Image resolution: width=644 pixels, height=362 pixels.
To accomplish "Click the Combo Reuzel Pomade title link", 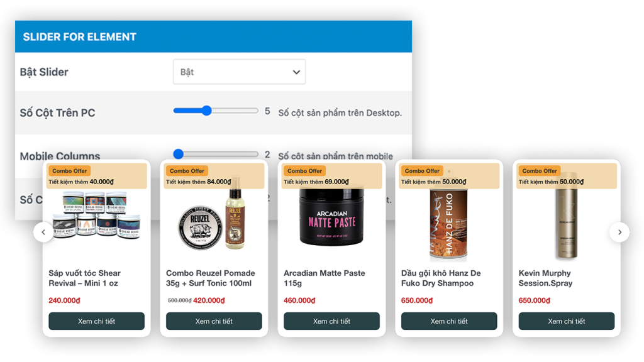I will (x=210, y=278).
